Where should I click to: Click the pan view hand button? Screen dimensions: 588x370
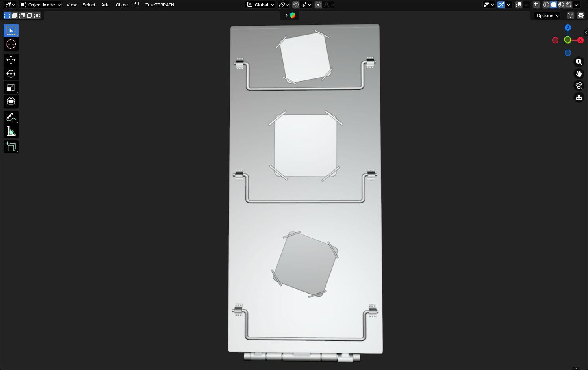click(579, 74)
